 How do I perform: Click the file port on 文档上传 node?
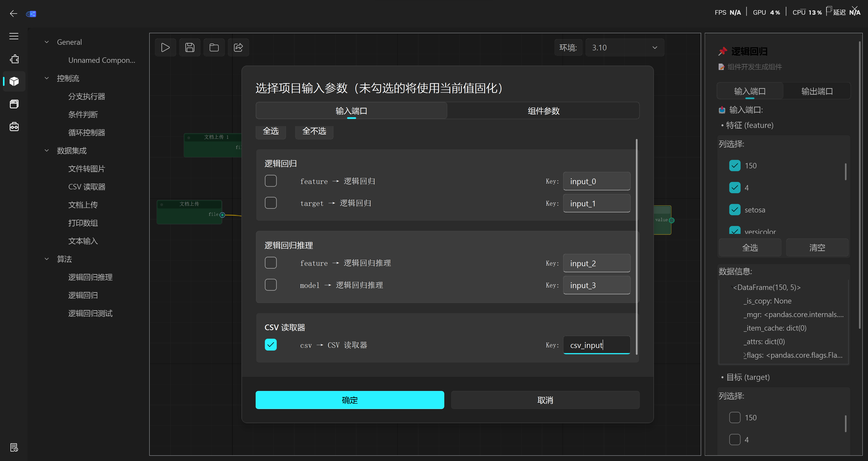[222, 215]
